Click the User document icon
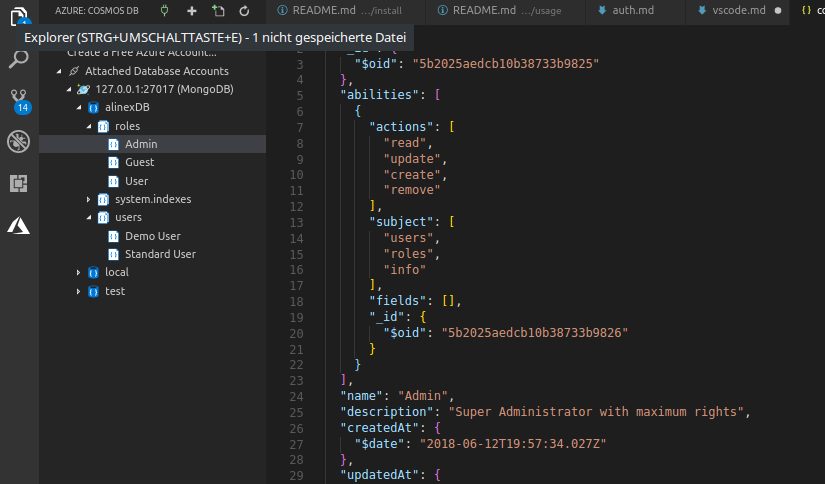The image size is (825, 484). 113,182
